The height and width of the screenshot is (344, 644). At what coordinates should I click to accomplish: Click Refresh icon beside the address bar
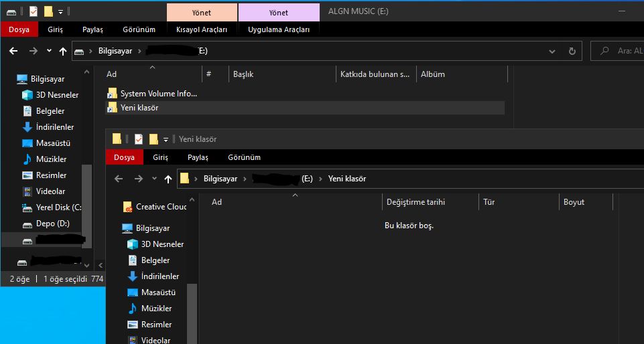pyautogui.click(x=572, y=51)
